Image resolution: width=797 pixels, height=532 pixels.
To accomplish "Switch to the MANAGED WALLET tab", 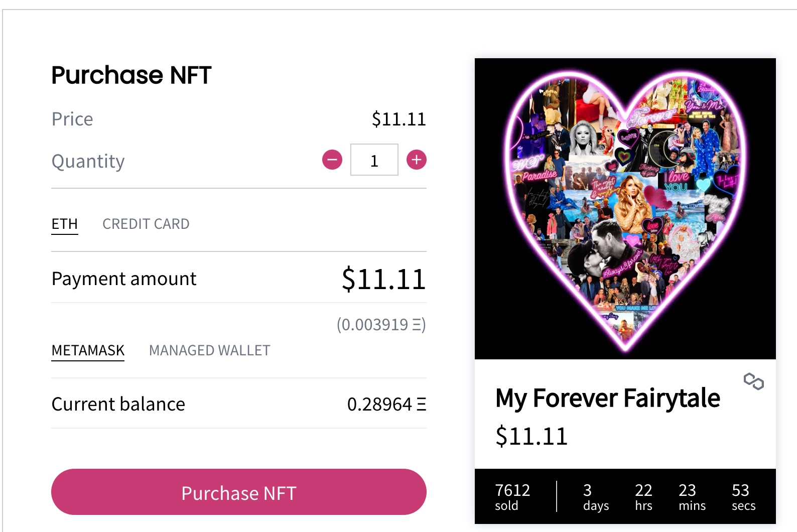I will [210, 350].
